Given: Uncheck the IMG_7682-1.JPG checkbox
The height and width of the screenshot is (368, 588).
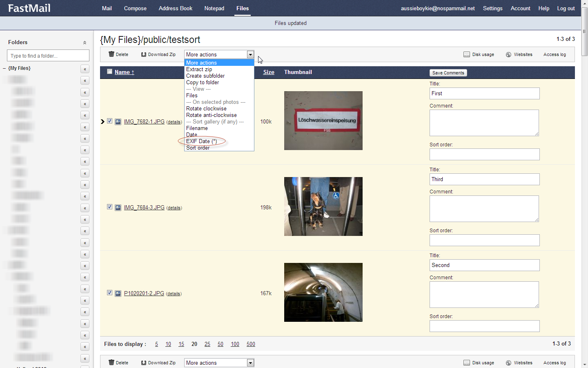Looking at the screenshot, I should (109, 121).
